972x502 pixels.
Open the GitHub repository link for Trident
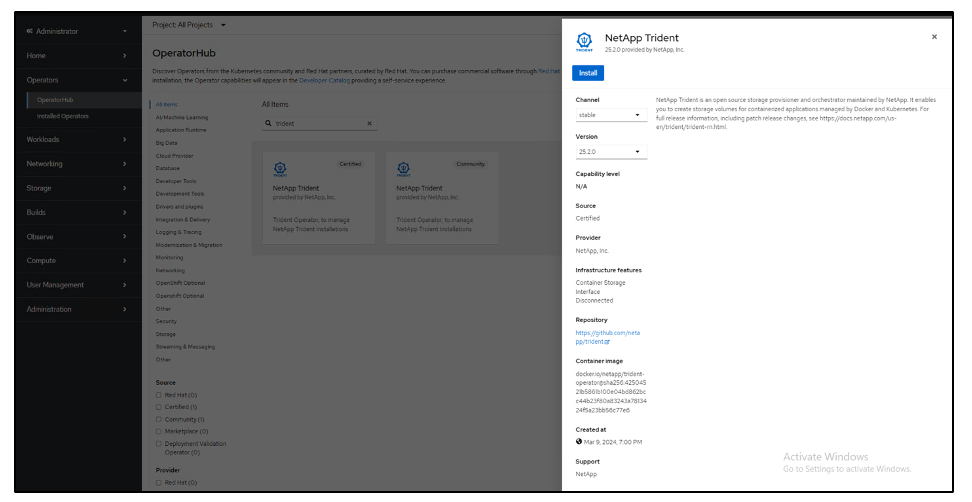coord(608,337)
